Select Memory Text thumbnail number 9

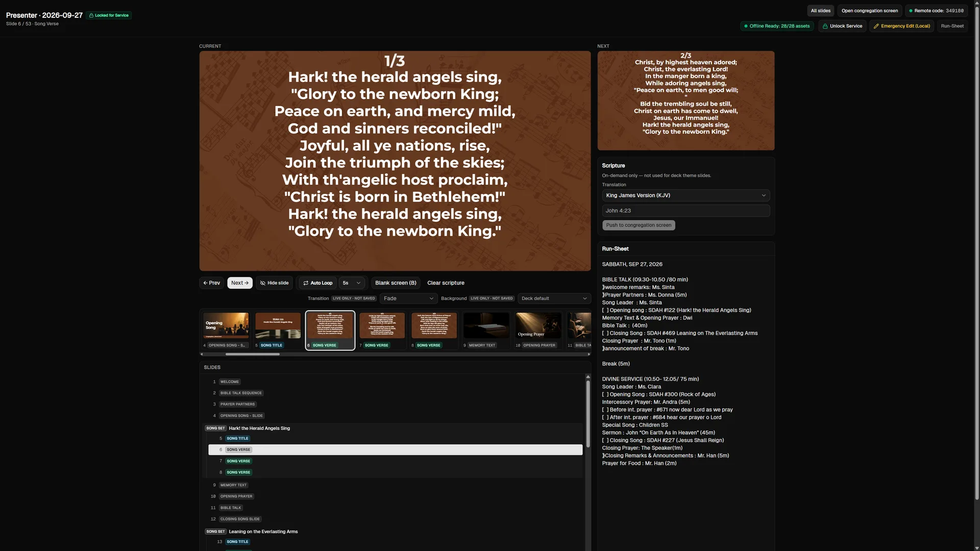486,330
